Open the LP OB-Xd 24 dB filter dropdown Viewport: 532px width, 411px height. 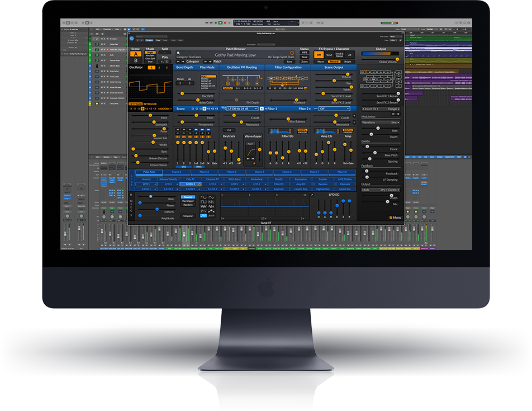tap(243, 108)
